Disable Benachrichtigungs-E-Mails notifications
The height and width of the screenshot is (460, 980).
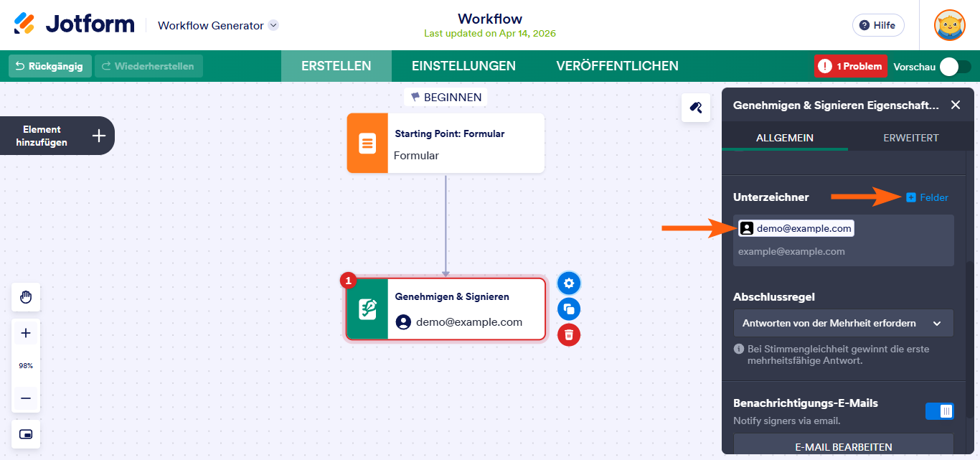coord(939,410)
